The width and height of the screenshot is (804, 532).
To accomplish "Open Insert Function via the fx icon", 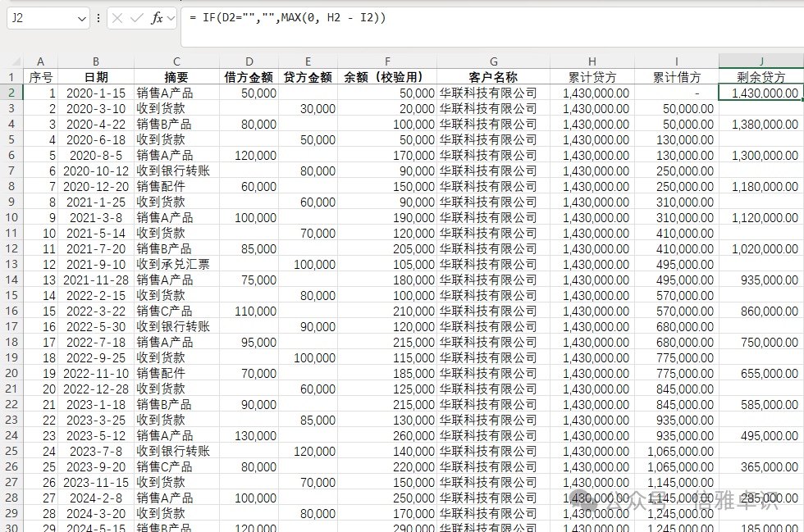I will point(157,19).
